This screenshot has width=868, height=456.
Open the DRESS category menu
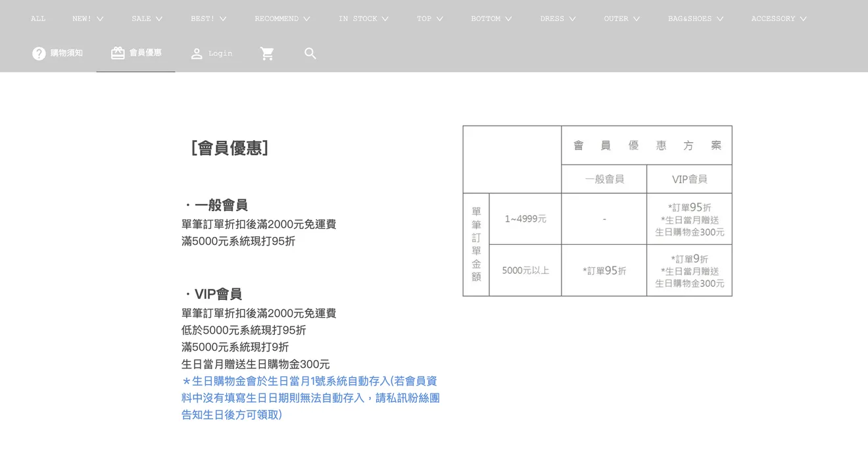click(558, 18)
